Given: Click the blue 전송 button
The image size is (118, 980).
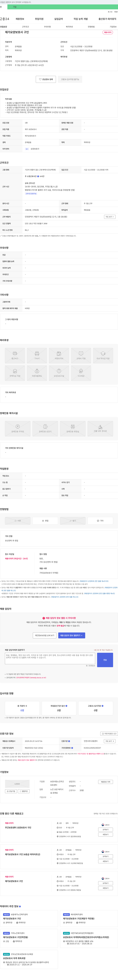Looking at the screenshot, I should [x=105, y=660].
